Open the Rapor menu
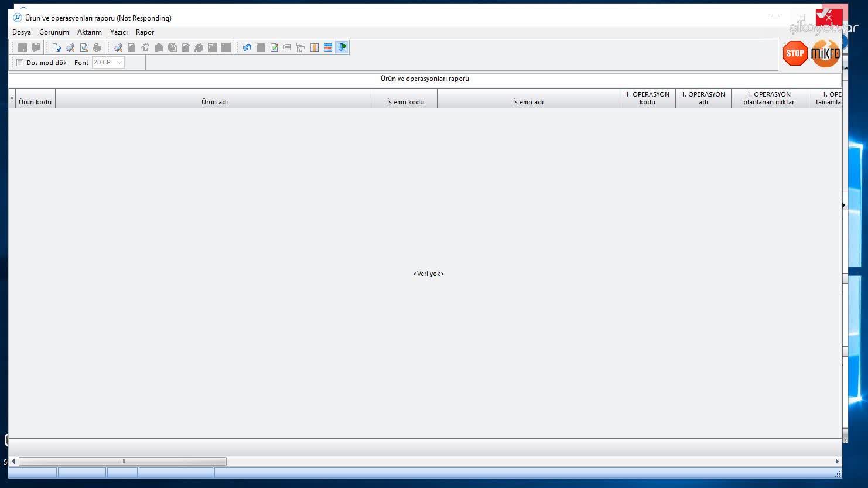868x488 pixels. (x=145, y=32)
